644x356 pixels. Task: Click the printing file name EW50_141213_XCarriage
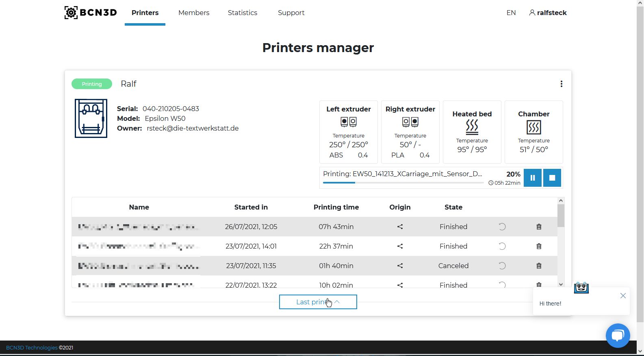click(x=417, y=174)
